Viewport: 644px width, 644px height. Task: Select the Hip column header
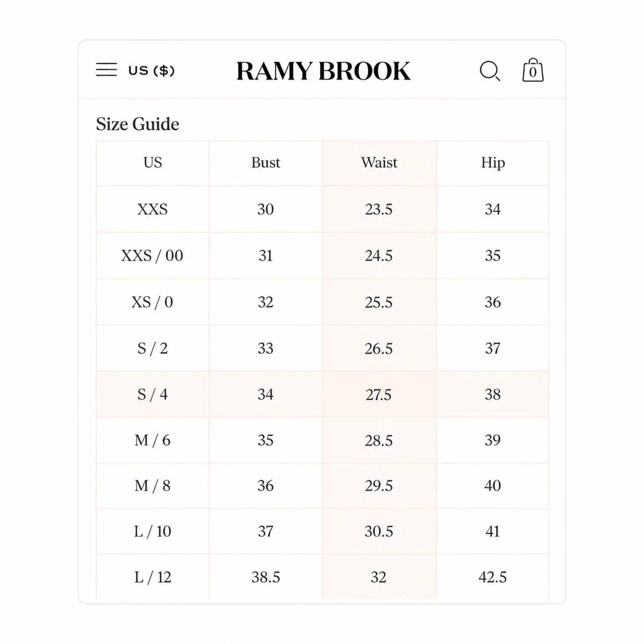[x=493, y=163]
